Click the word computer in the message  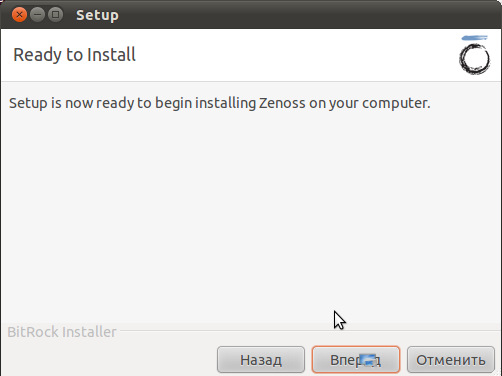[396, 104]
